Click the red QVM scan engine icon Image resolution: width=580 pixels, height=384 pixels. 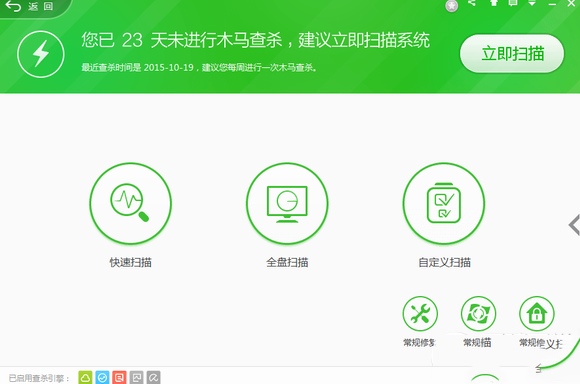pos(119,377)
